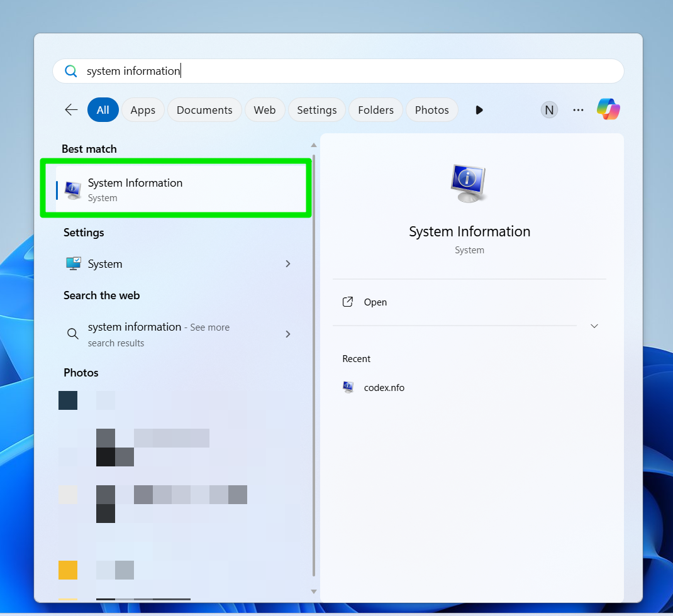Click the search text field

pyautogui.click(x=338, y=71)
